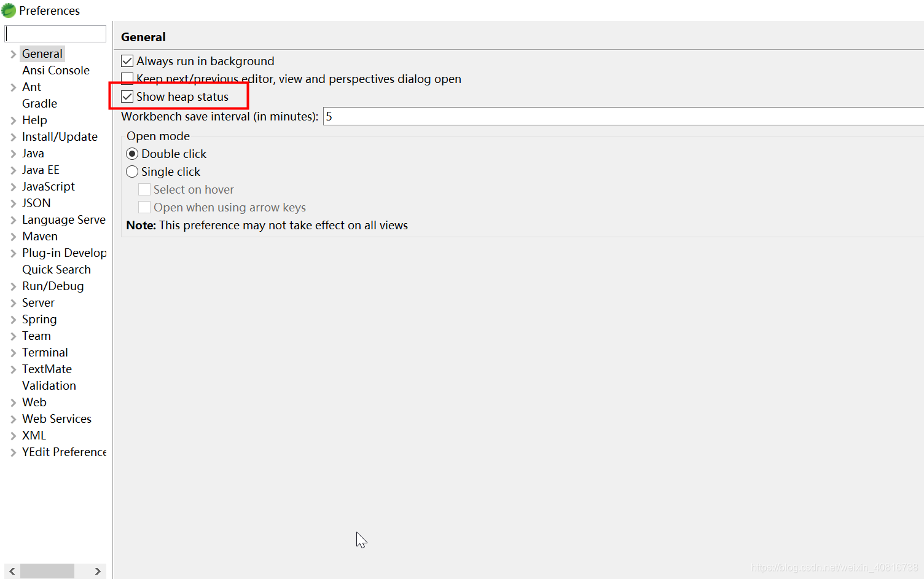Expand the JavaScript tree node
Viewport: 924px width, 579px height.
[13, 187]
